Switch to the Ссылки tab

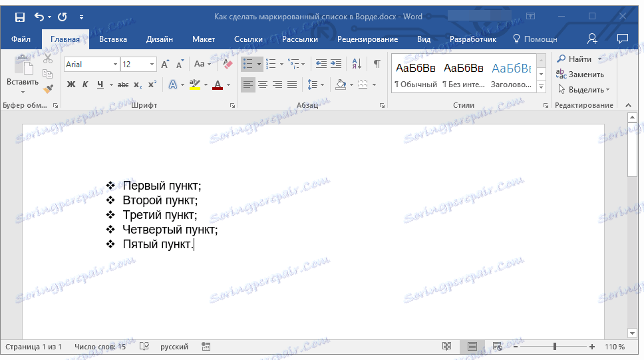pyautogui.click(x=248, y=39)
